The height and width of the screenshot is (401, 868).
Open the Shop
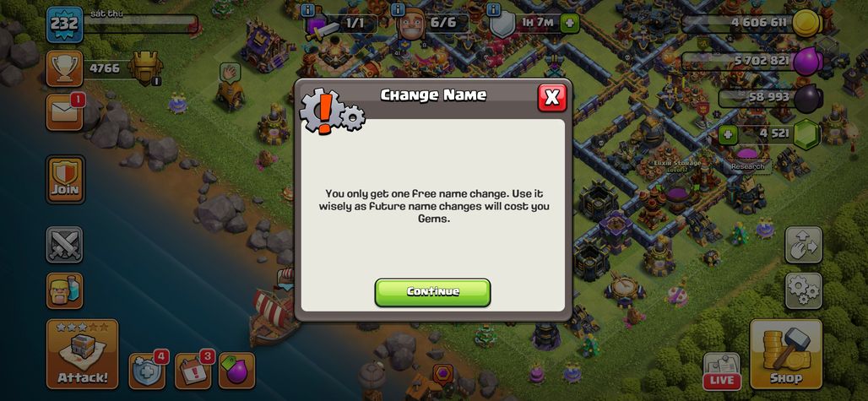click(x=785, y=354)
